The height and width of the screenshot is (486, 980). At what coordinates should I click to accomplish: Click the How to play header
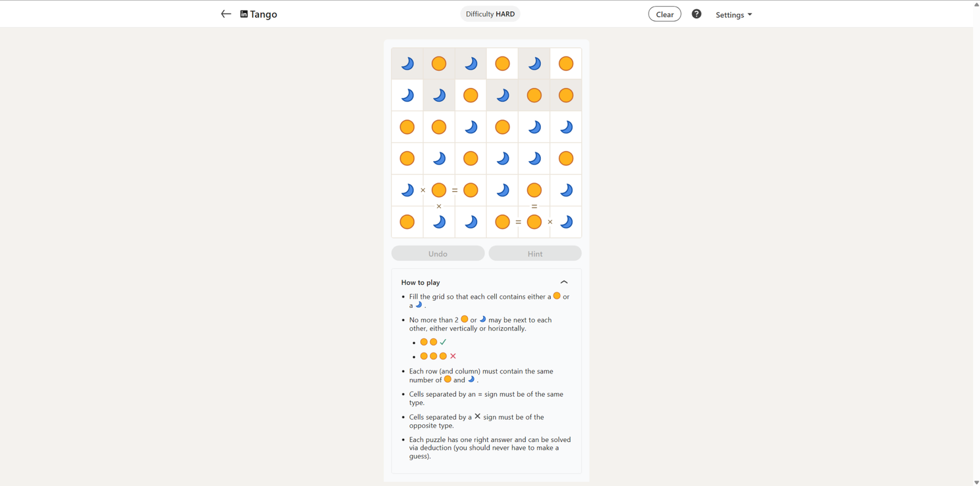pyautogui.click(x=421, y=282)
